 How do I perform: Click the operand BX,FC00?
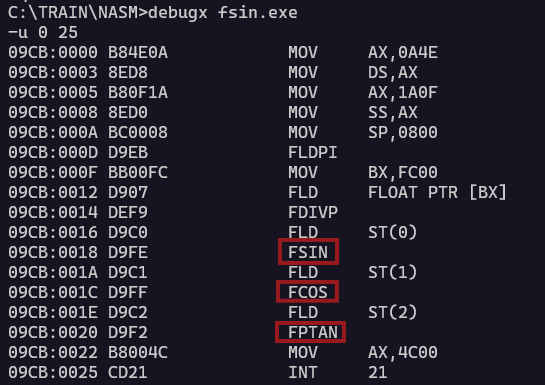tap(403, 172)
